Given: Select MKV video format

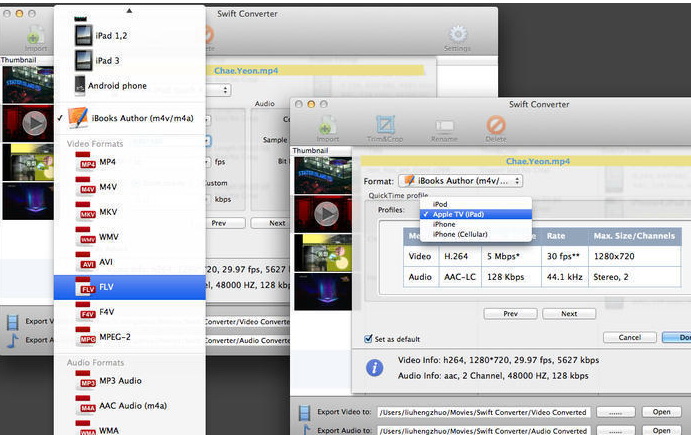Looking at the screenshot, I should pos(130,212).
